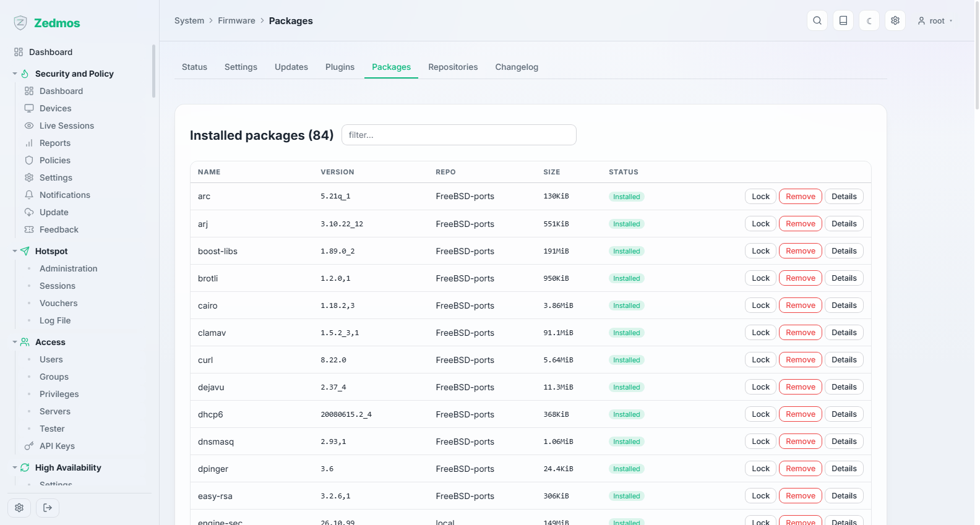Click size 91.1MiB of clamav
Screen dimensions: 980x525
(x=558, y=333)
